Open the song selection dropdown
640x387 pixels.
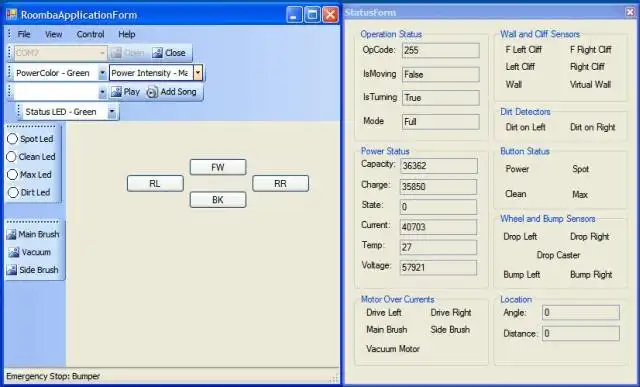[102, 92]
